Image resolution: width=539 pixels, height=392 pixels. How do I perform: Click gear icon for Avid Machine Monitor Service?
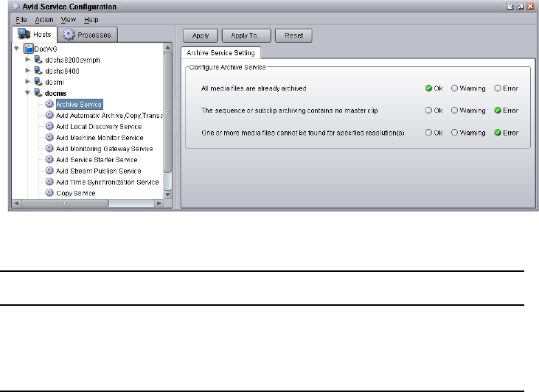[49, 137]
